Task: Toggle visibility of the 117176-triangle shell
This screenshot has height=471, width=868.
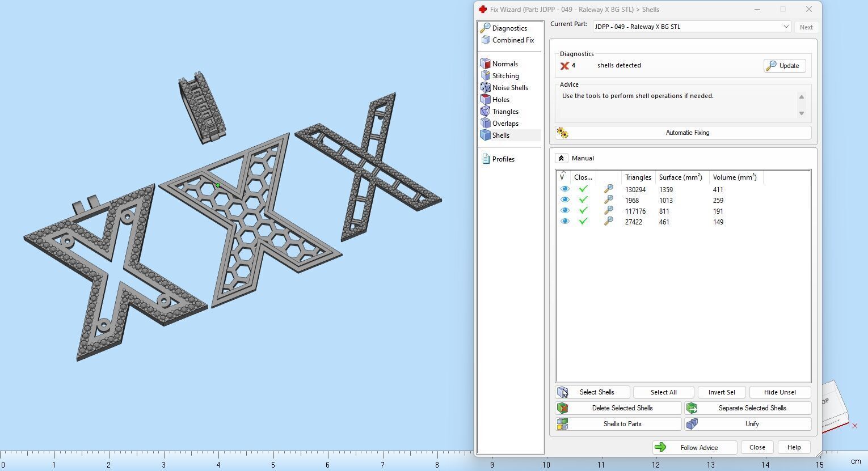Action: tap(564, 211)
